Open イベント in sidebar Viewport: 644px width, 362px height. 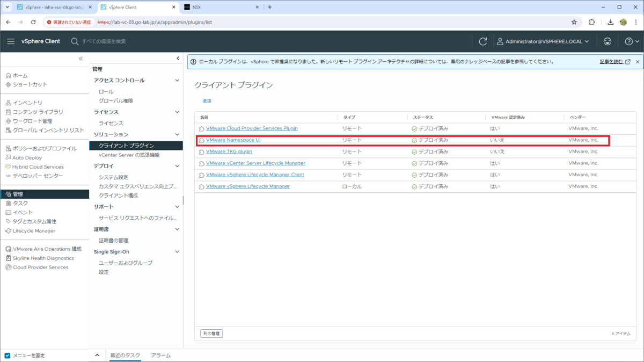(23, 213)
